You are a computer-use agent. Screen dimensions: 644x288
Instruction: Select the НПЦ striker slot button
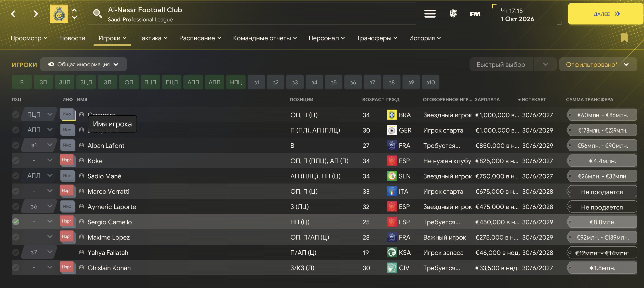pyautogui.click(x=236, y=82)
